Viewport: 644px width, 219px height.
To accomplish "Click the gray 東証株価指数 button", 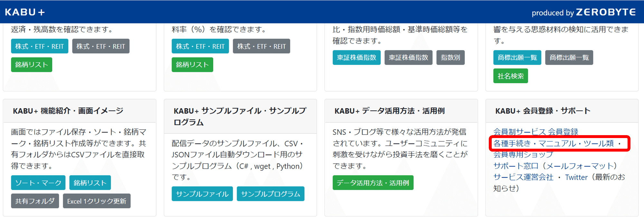I will click(408, 57).
